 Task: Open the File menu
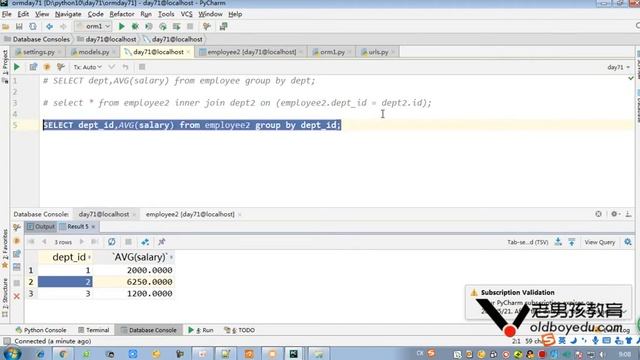point(7,14)
